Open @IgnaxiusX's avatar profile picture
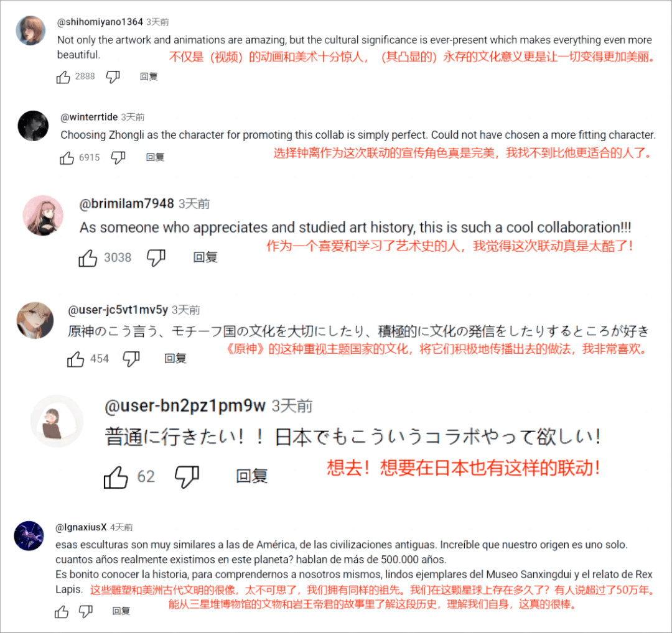 29,536
